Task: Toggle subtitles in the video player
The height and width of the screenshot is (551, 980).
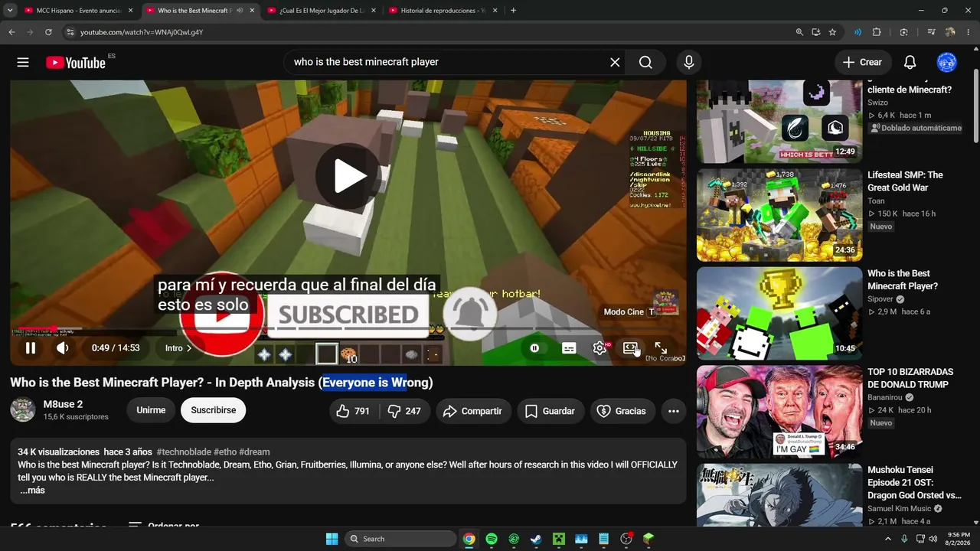Action: [569, 348]
